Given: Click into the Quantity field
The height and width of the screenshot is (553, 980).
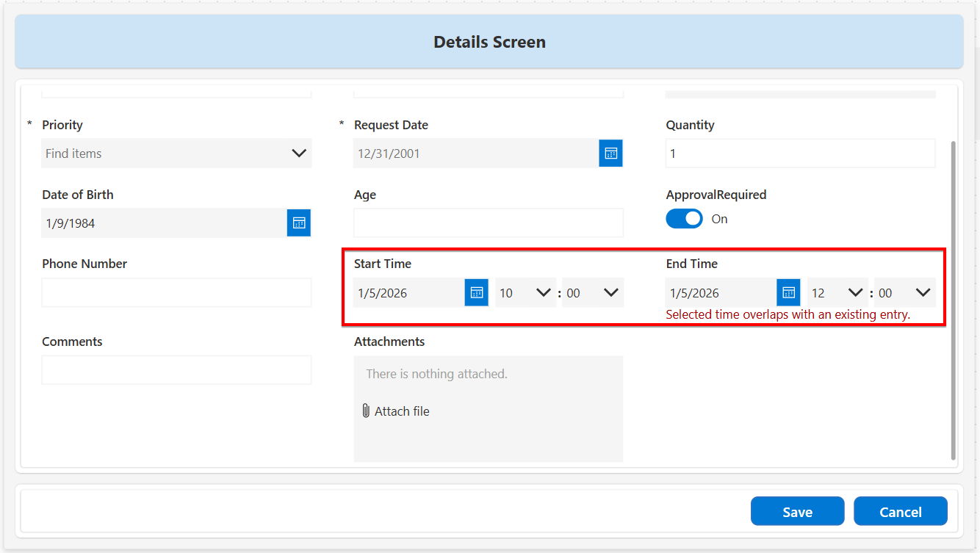Looking at the screenshot, I should (x=800, y=153).
